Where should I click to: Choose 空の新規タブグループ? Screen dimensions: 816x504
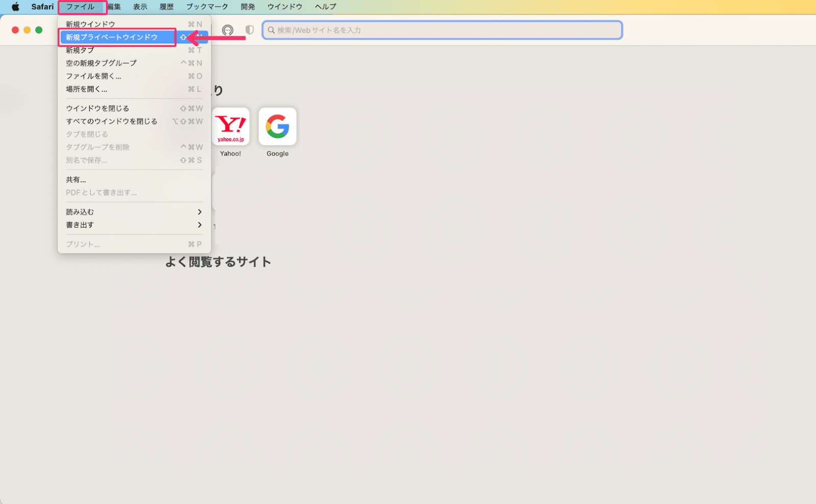[134, 63]
